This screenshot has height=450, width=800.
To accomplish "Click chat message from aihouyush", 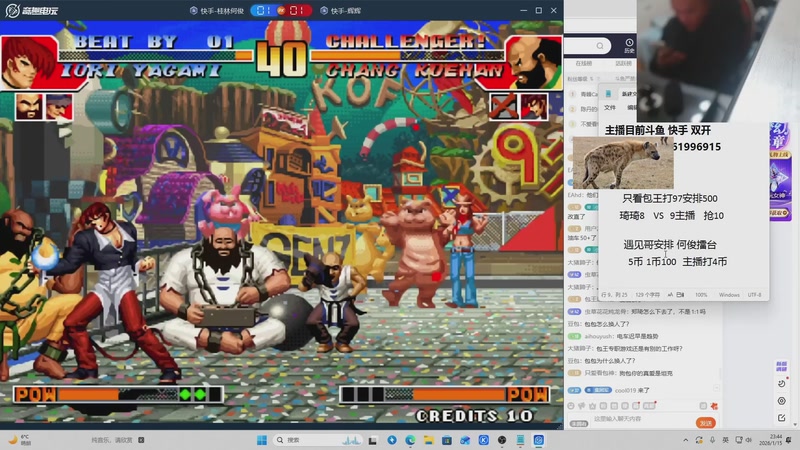I will pyautogui.click(x=613, y=336).
